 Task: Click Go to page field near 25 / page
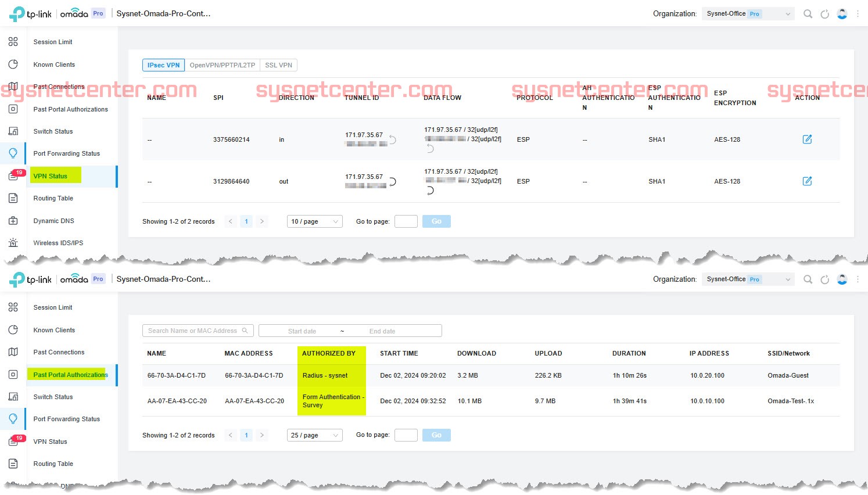click(x=406, y=435)
